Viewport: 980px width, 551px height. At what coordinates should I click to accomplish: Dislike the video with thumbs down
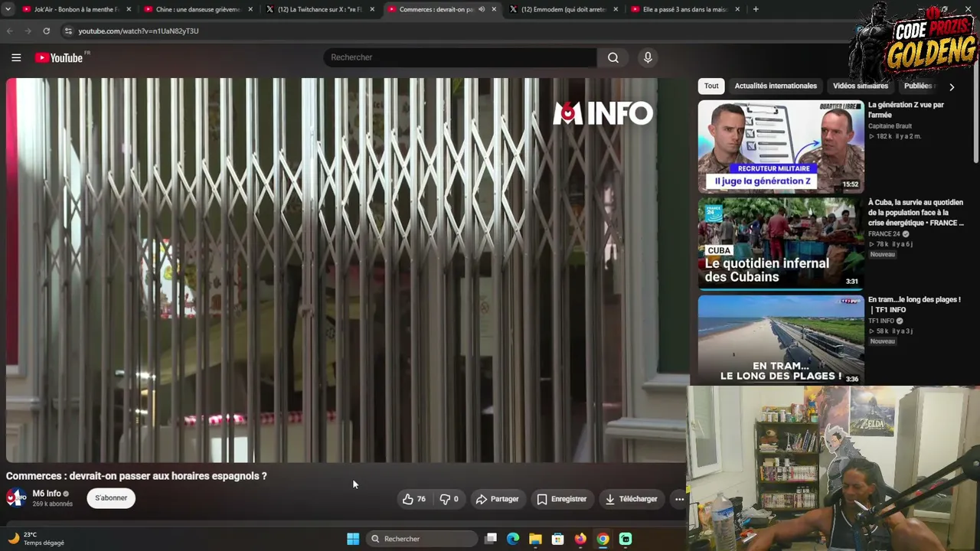[x=449, y=499]
